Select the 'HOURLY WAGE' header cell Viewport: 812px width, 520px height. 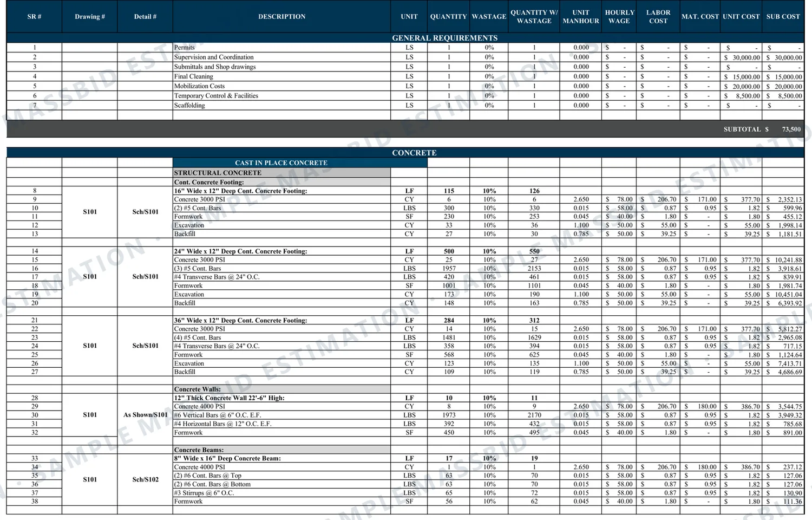tap(619, 17)
